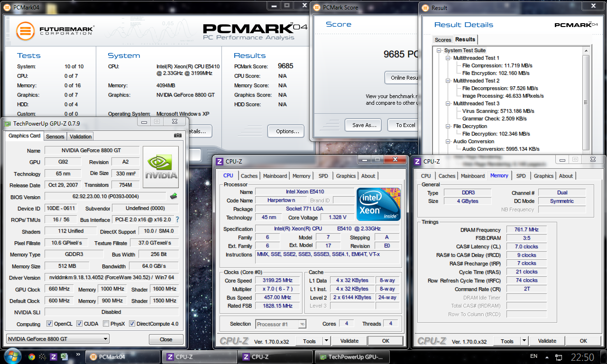Click Result window title bar icon
This screenshot has height=364, width=607.
(425, 8)
